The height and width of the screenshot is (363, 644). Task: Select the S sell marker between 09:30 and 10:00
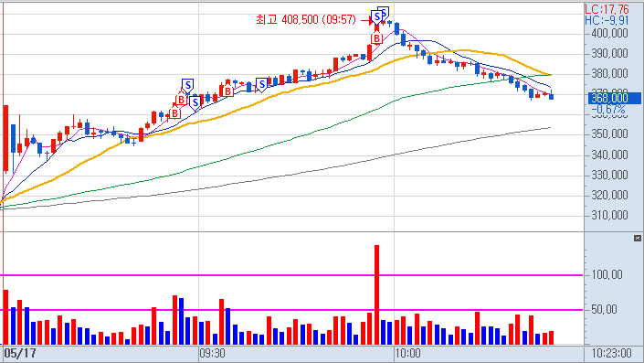pyautogui.click(x=261, y=85)
